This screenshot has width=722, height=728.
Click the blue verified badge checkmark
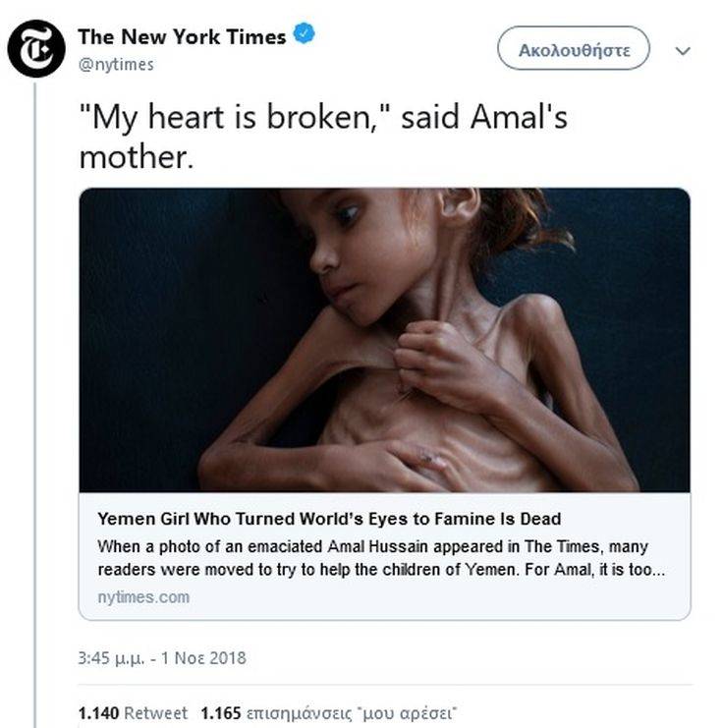[305, 36]
